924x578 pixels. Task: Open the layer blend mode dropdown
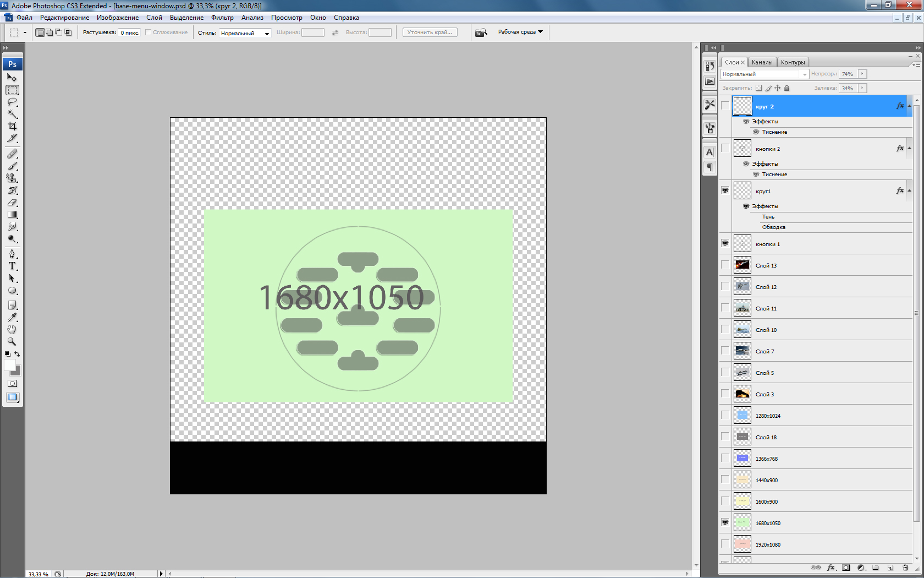(764, 74)
